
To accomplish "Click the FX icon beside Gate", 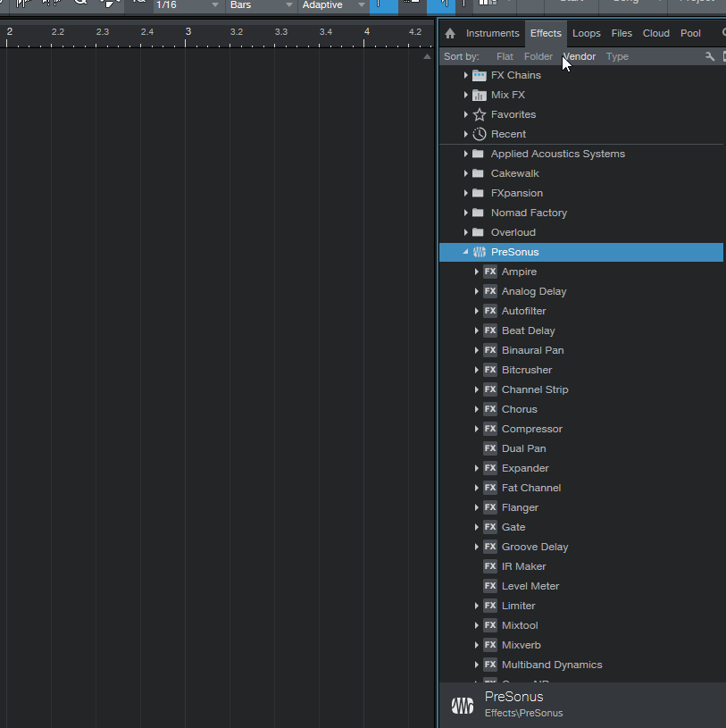I will point(490,527).
